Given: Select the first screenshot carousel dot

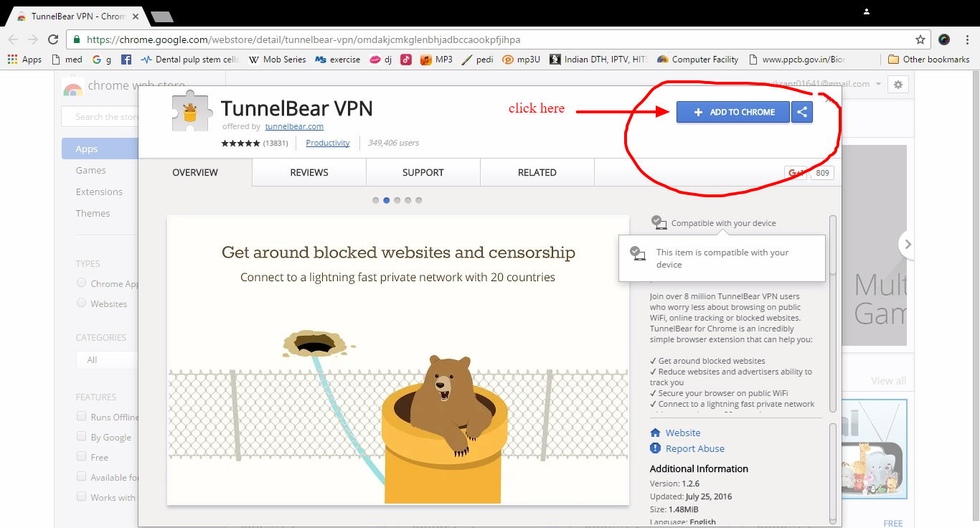Looking at the screenshot, I should tap(376, 200).
